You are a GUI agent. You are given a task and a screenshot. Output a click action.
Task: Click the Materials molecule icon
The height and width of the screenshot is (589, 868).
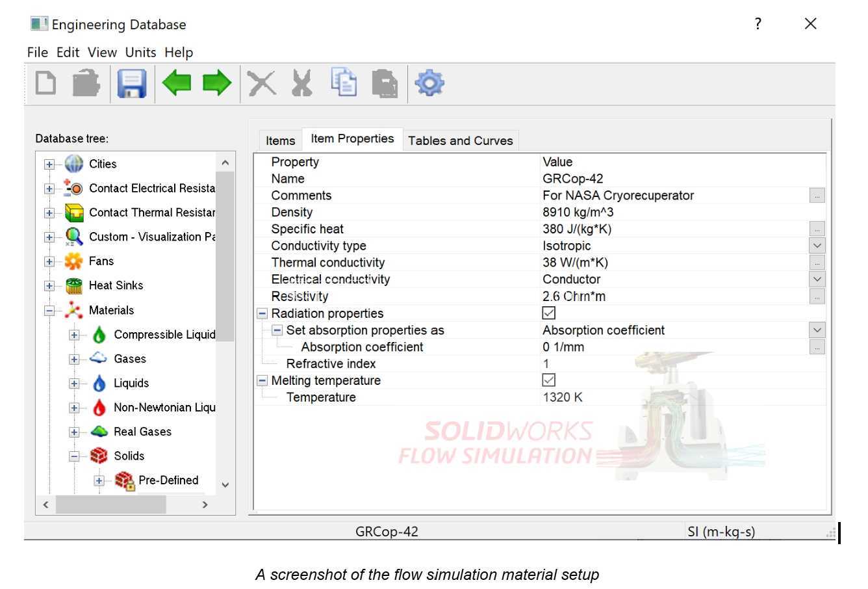[x=74, y=310]
